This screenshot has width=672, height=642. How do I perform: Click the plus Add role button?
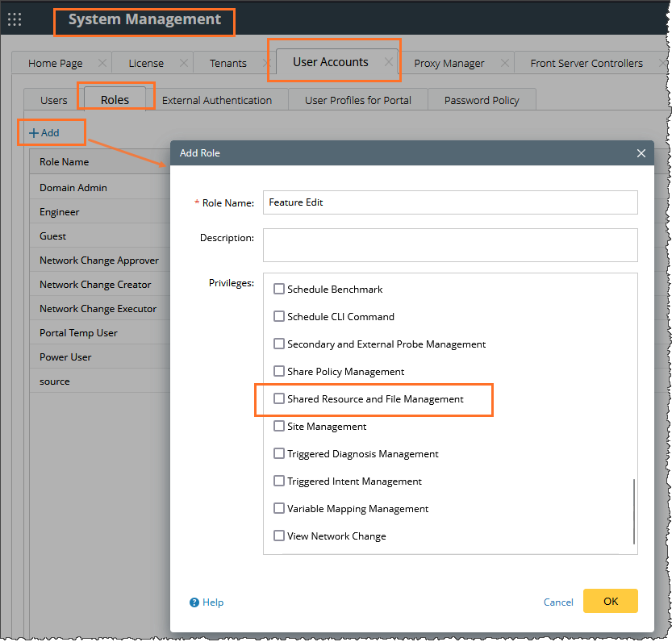pos(44,132)
